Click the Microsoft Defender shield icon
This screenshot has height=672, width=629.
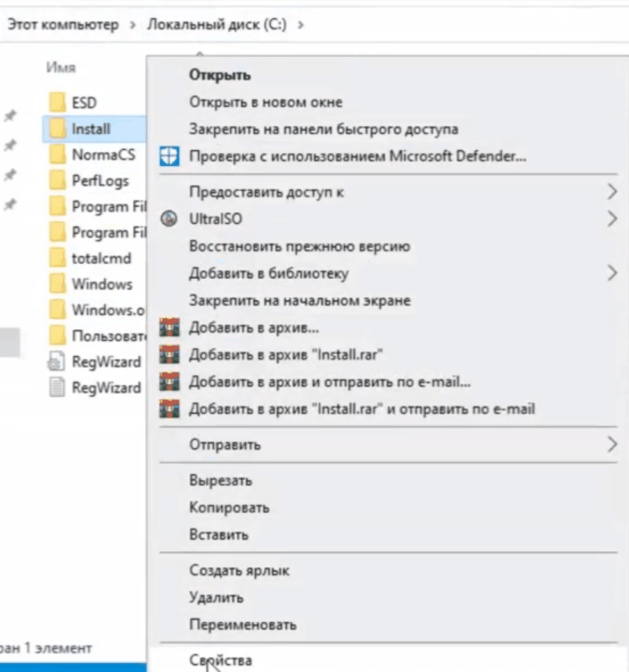169,156
